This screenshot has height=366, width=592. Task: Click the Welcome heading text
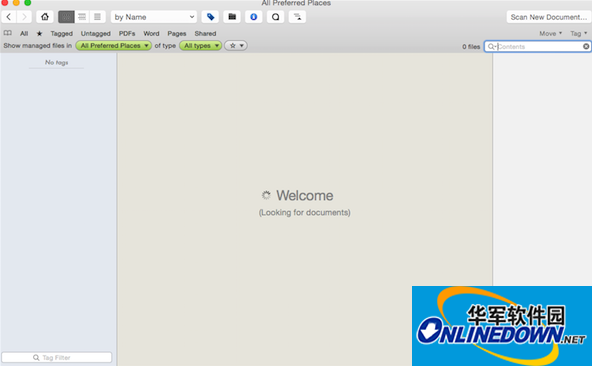click(x=305, y=196)
